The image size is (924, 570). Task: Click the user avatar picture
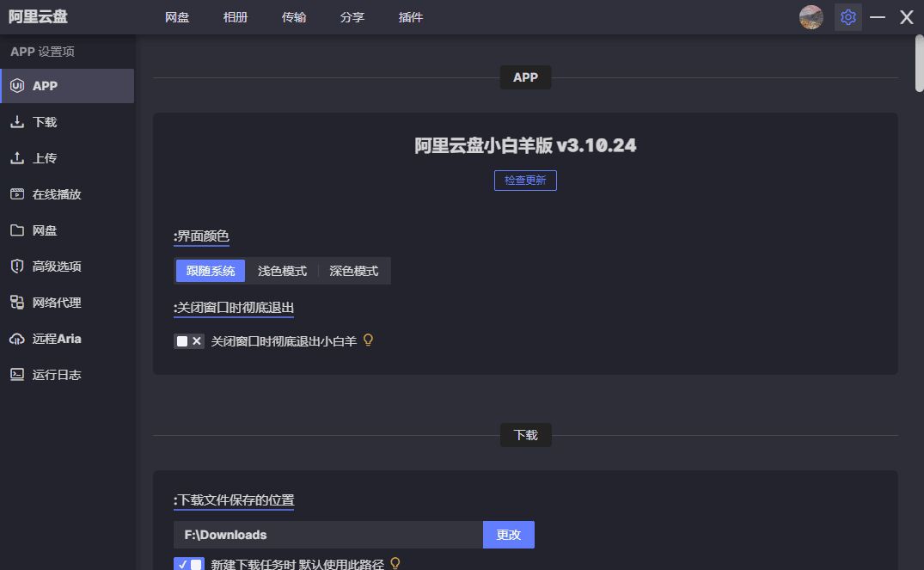pos(811,17)
